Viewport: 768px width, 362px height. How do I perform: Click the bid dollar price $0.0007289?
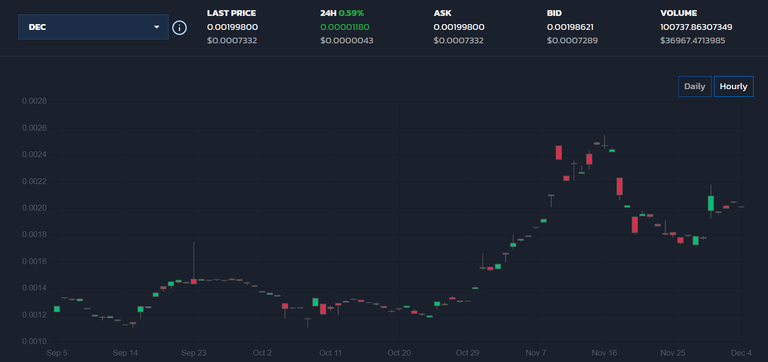[x=572, y=41]
